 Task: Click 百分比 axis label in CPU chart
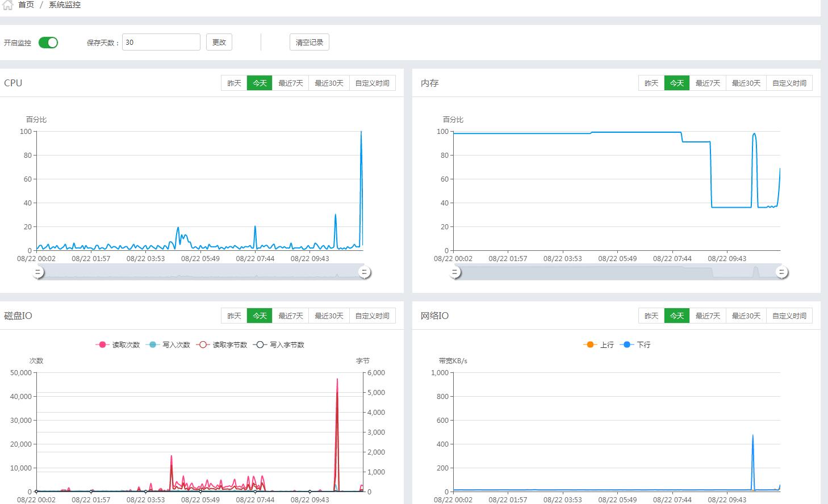pos(36,120)
